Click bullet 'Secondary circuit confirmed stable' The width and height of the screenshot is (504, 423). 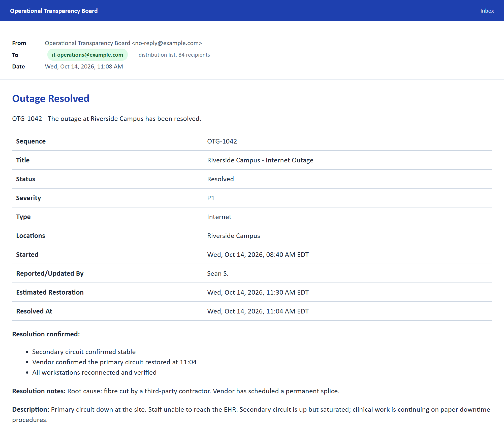[84, 352]
